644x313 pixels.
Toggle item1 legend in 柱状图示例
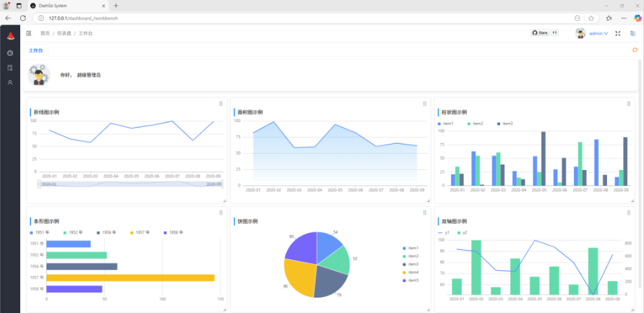[x=446, y=124]
